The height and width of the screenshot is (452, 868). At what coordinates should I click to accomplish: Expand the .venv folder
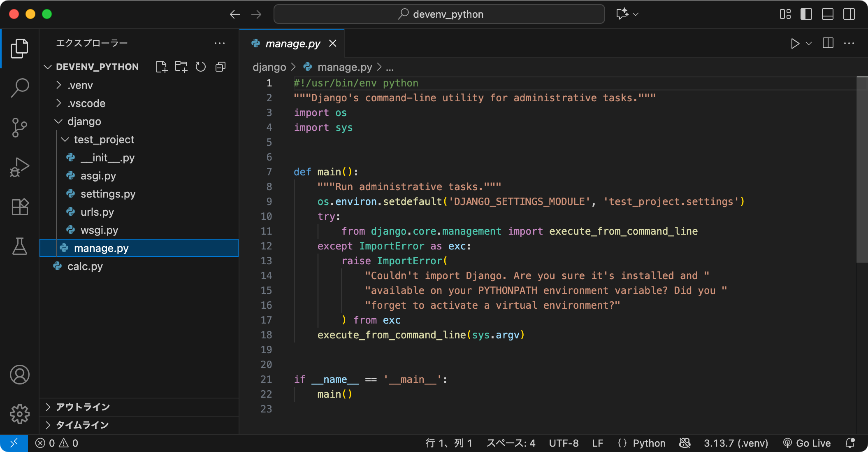(80, 85)
